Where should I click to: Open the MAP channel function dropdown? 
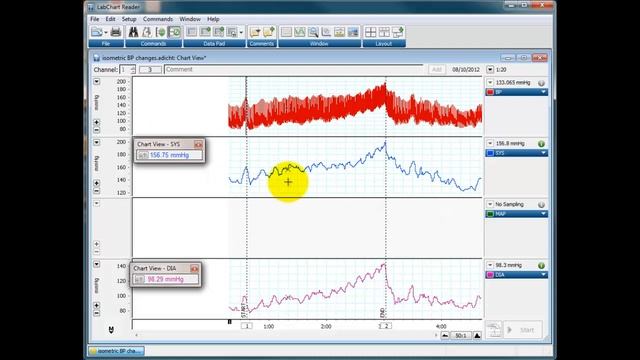click(x=544, y=214)
